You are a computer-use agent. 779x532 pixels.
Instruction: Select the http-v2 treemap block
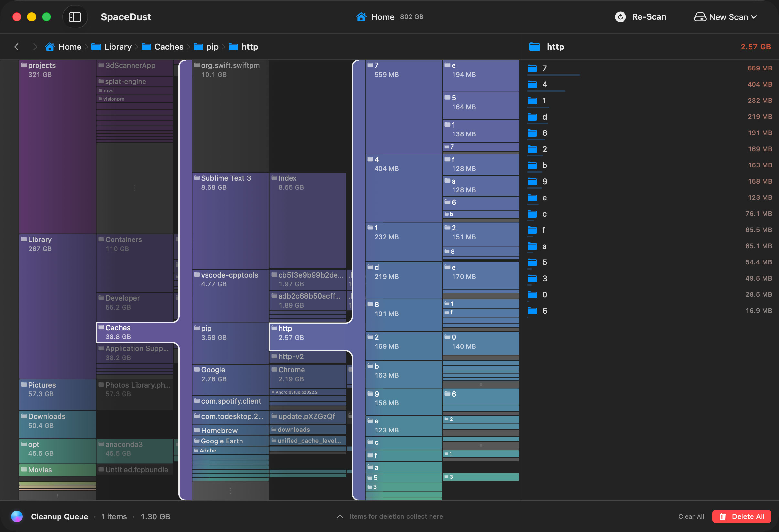(307, 357)
